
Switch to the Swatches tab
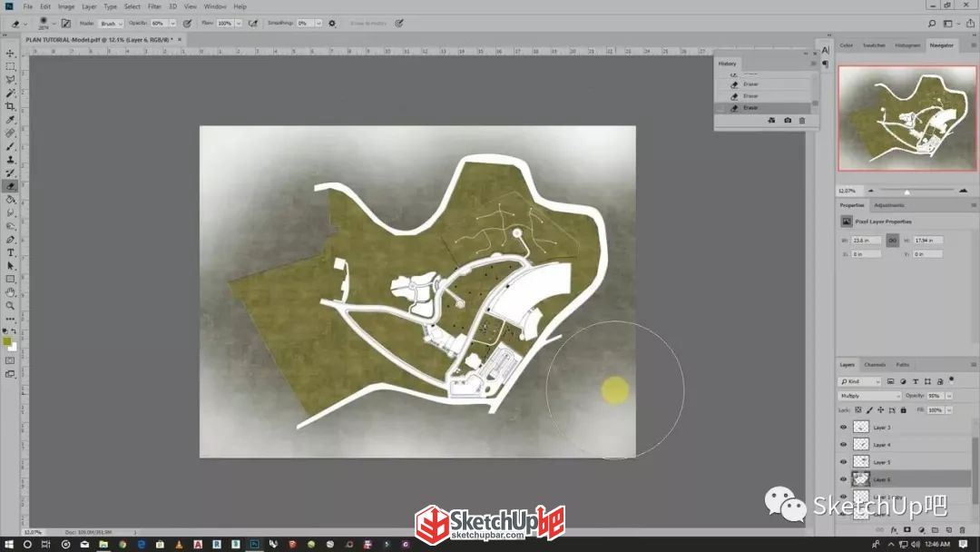pyautogui.click(x=874, y=45)
